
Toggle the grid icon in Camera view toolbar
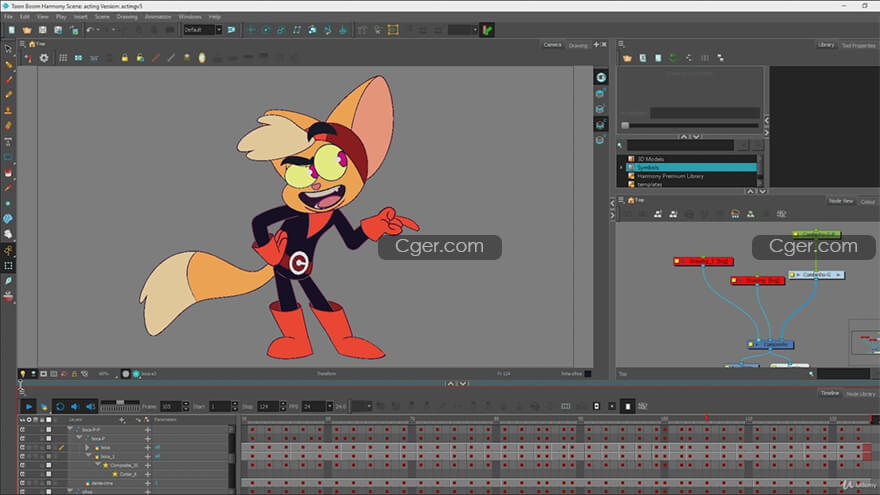point(63,58)
